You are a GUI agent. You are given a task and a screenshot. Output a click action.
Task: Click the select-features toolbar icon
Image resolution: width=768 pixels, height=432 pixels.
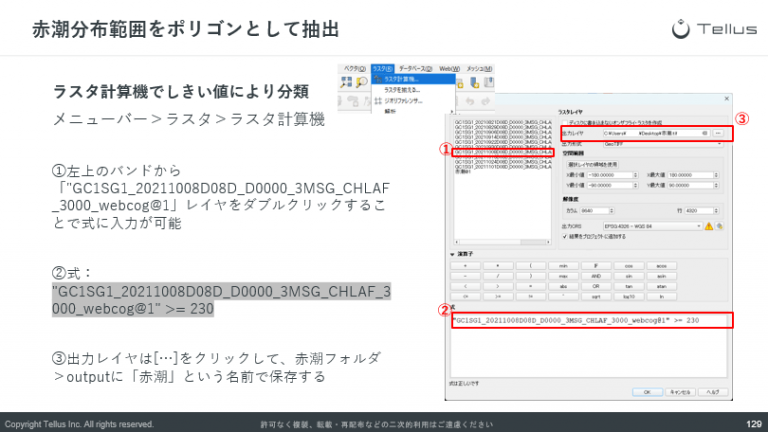(346, 82)
